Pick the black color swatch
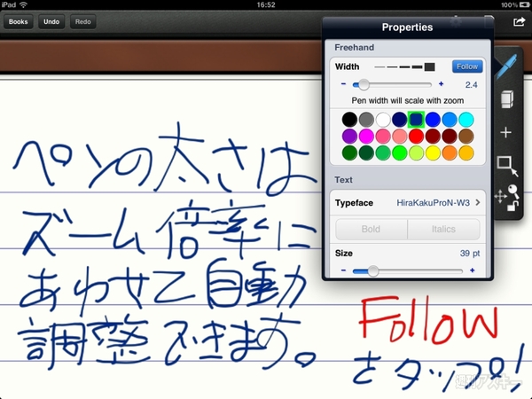Screen dimensions: 532x399 tap(349, 120)
